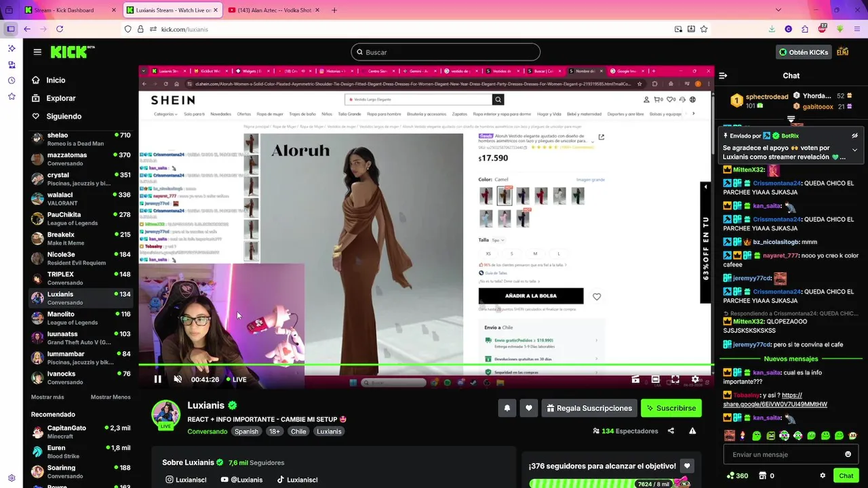Viewport: 868px width, 488px height.
Task: Open the user profile avatar menu
Action: pos(843,52)
